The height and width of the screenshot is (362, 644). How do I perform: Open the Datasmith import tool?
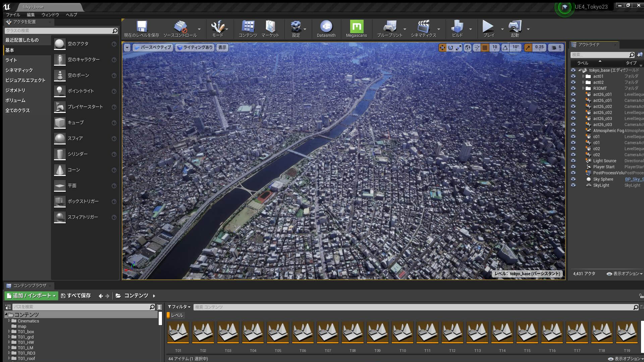coord(326,27)
